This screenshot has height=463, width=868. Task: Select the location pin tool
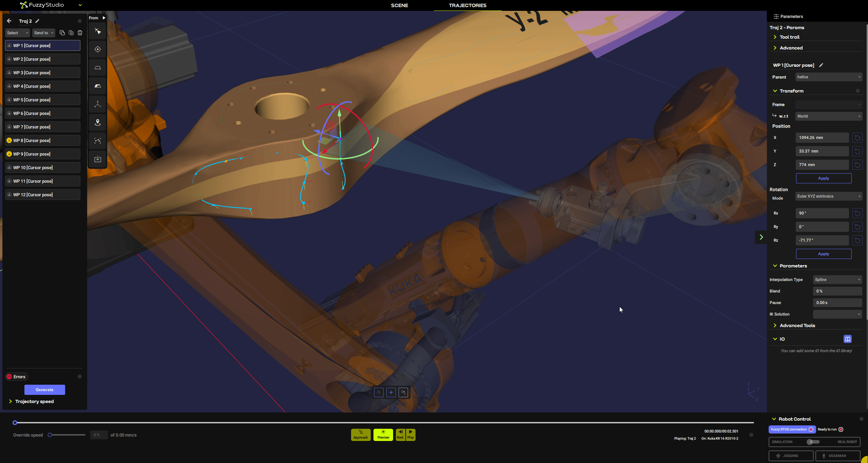tap(98, 123)
